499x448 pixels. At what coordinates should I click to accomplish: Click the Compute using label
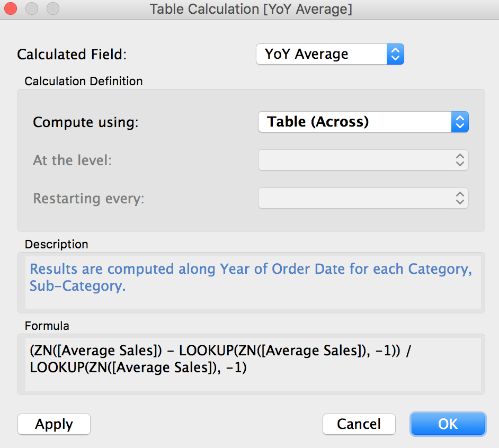(85, 122)
